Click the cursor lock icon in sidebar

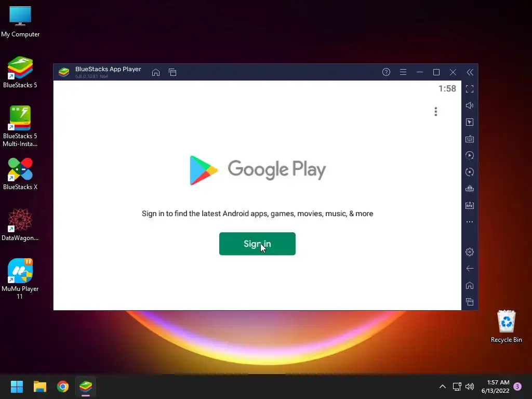(470, 122)
